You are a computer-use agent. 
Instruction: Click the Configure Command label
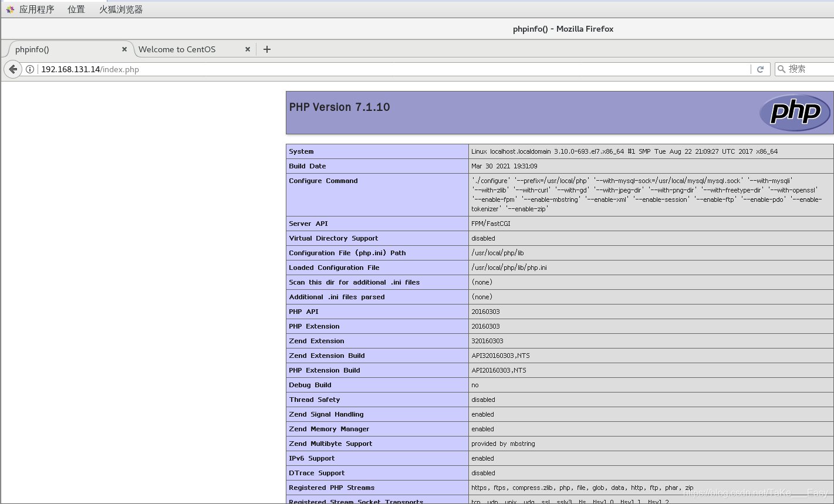pos(323,181)
